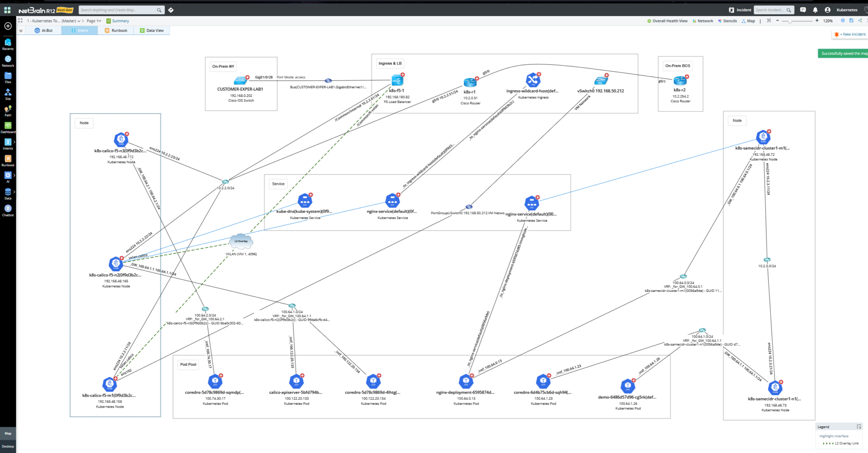This screenshot has height=453, width=868.
Task: Toggle the Highlight Interface option in the Legend
Action: (x=834, y=436)
